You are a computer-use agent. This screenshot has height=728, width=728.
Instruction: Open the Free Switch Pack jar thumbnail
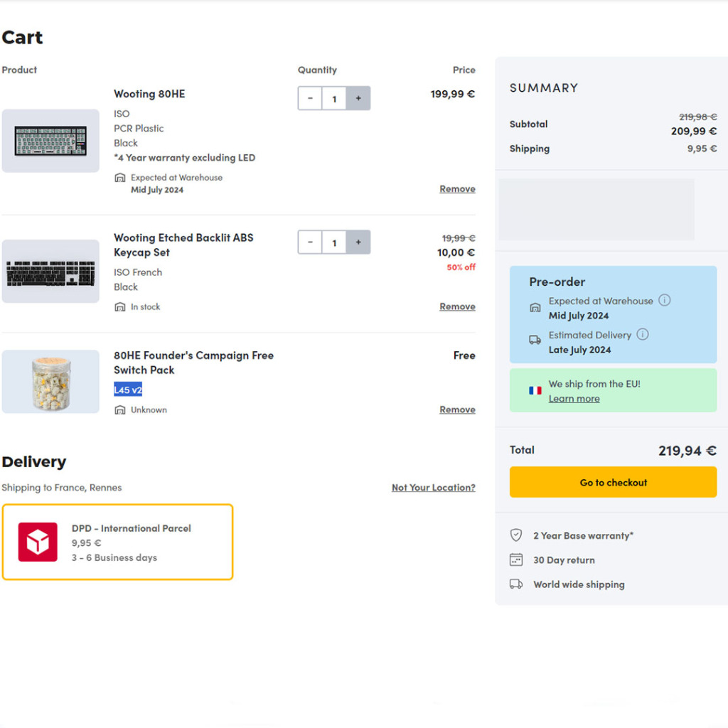50,382
